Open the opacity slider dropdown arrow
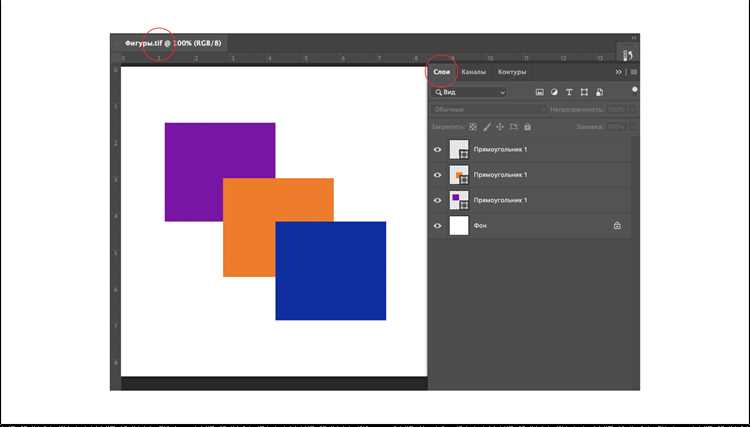This screenshot has height=427, width=750. [x=633, y=109]
